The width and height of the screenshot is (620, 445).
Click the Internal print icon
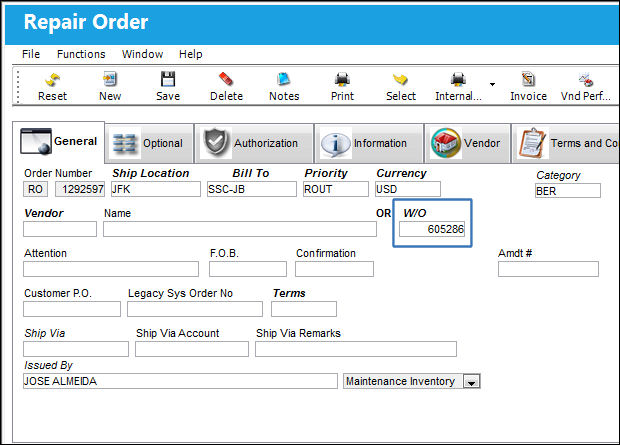458,79
